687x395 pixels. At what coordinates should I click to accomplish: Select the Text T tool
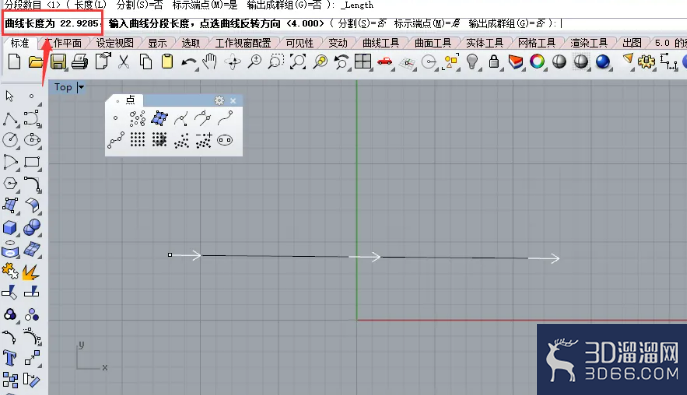10,358
